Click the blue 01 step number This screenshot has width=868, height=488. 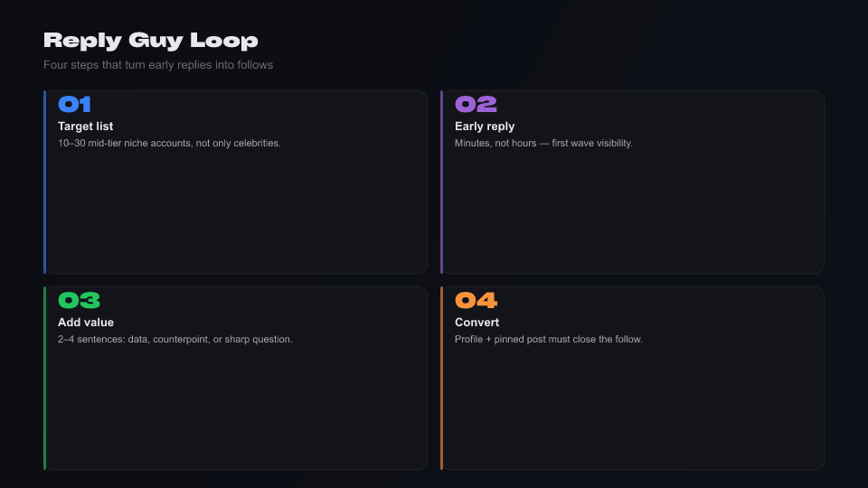(74, 104)
